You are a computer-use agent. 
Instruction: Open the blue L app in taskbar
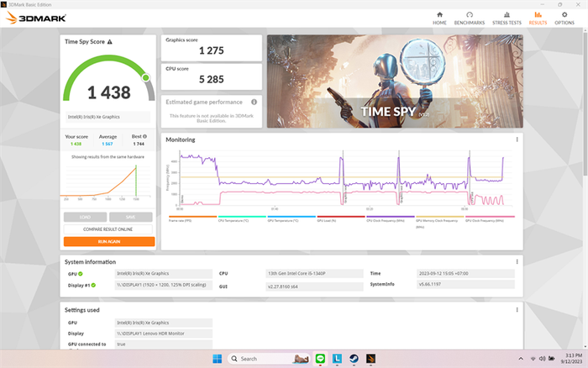[x=337, y=359]
